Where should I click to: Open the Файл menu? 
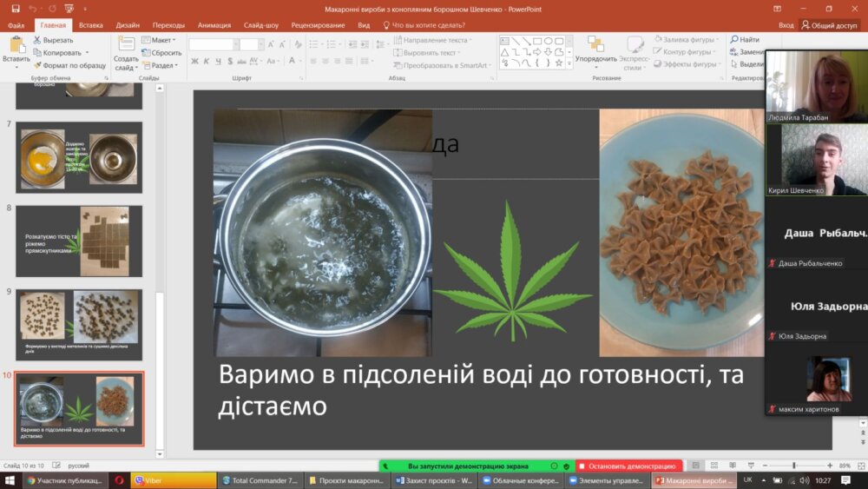(x=16, y=25)
